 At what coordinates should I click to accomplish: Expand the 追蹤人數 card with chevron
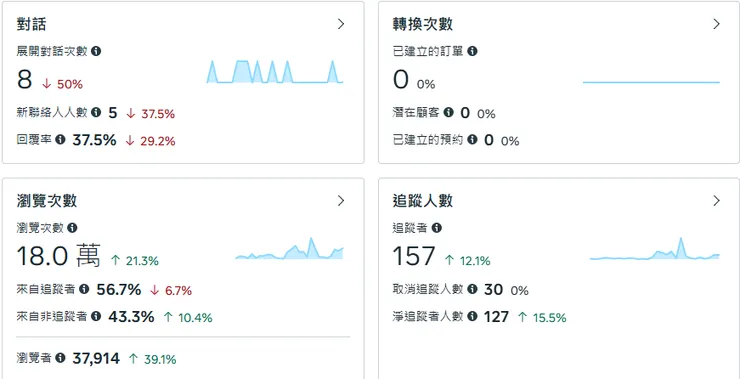click(x=716, y=201)
